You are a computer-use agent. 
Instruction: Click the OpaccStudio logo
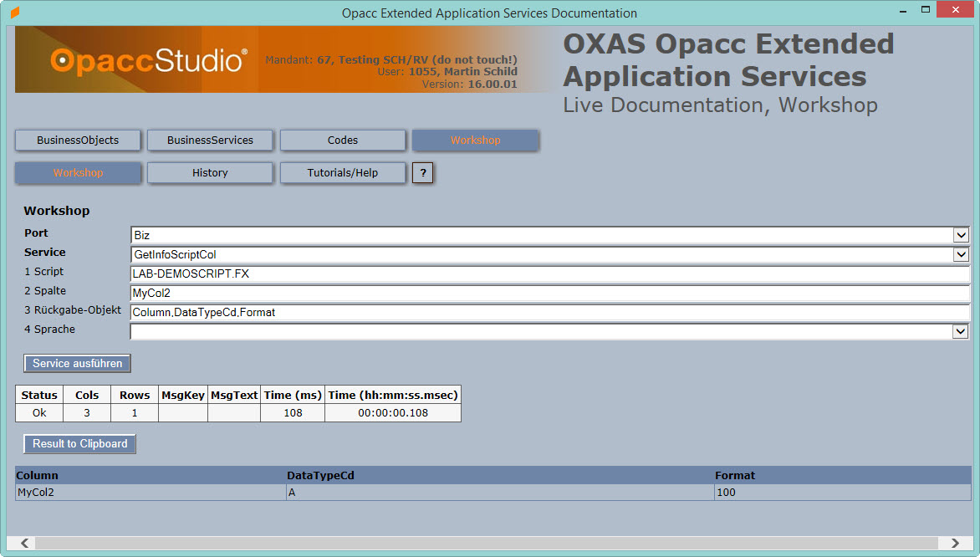tap(149, 61)
